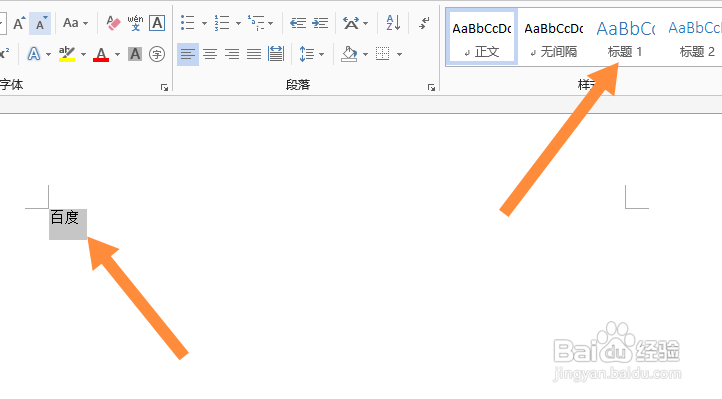Apply the 标题 2 style
This screenshot has height=399, width=722.
pyautogui.click(x=694, y=37)
